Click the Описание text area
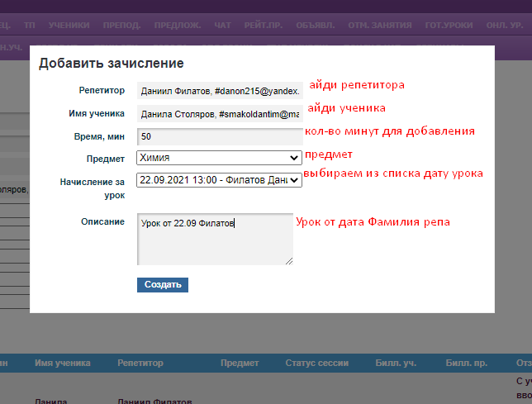Screen dimensions: 532x404 pyautogui.click(x=215, y=239)
